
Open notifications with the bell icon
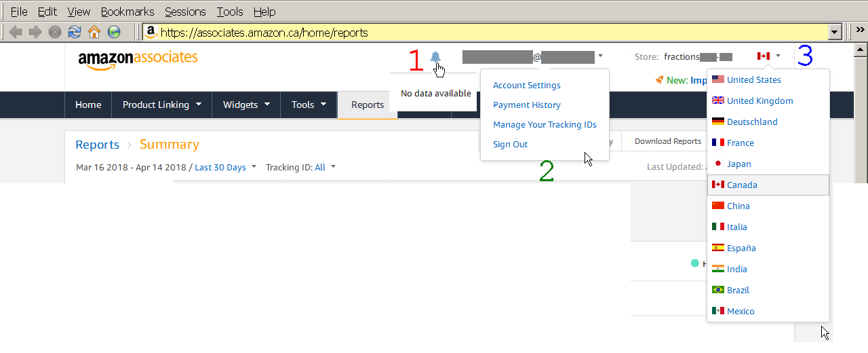pos(435,57)
